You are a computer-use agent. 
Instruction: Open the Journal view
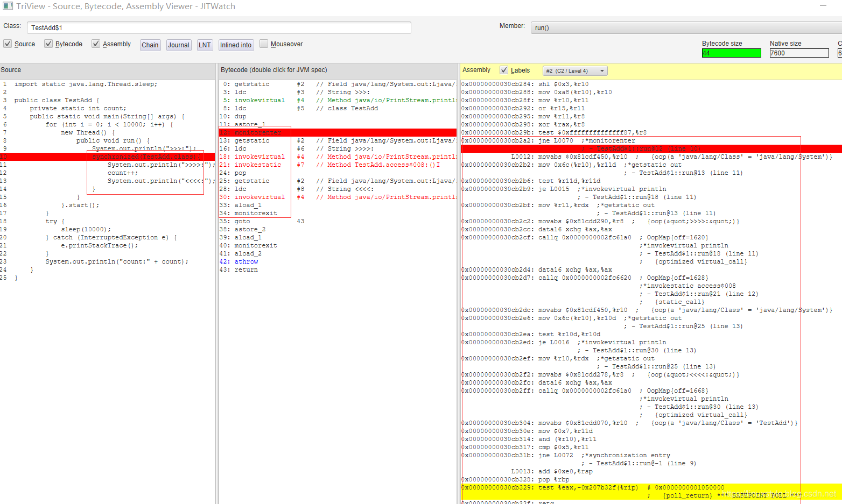(179, 45)
